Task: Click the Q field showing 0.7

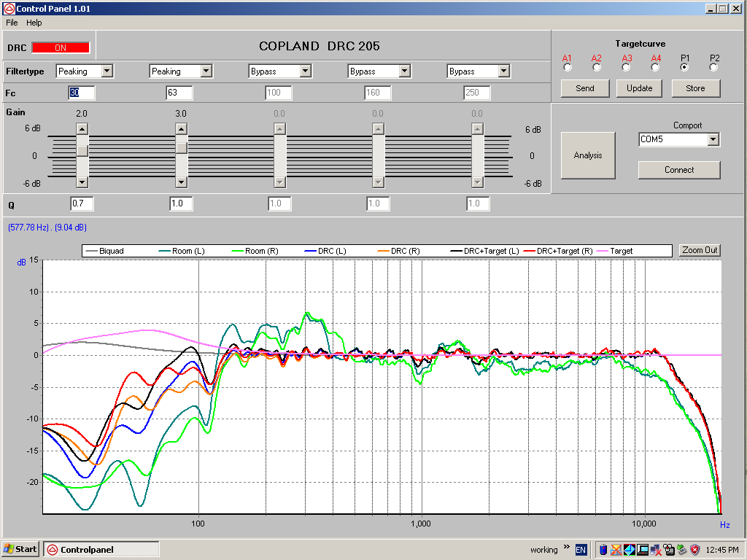Action: point(82,203)
